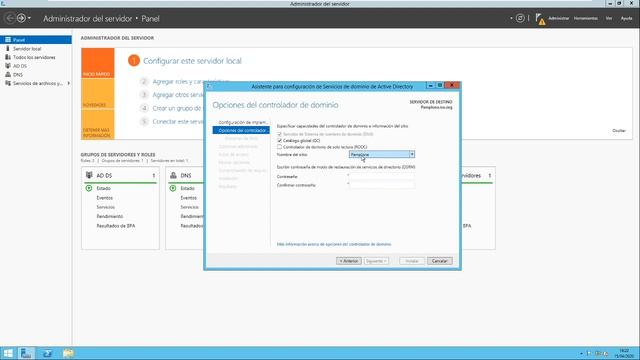Click the wizard window icon in title bar
Viewport: 640px width, 360px height.
209,86
